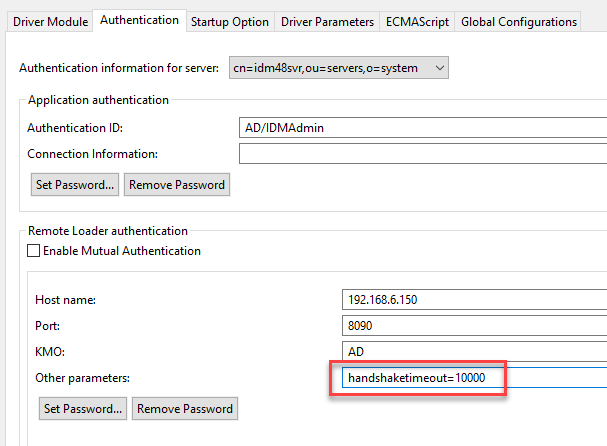Go to the Driver Parameters tab
Image resolution: width=607 pixels, height=446 pixels.
coord(328,21)
